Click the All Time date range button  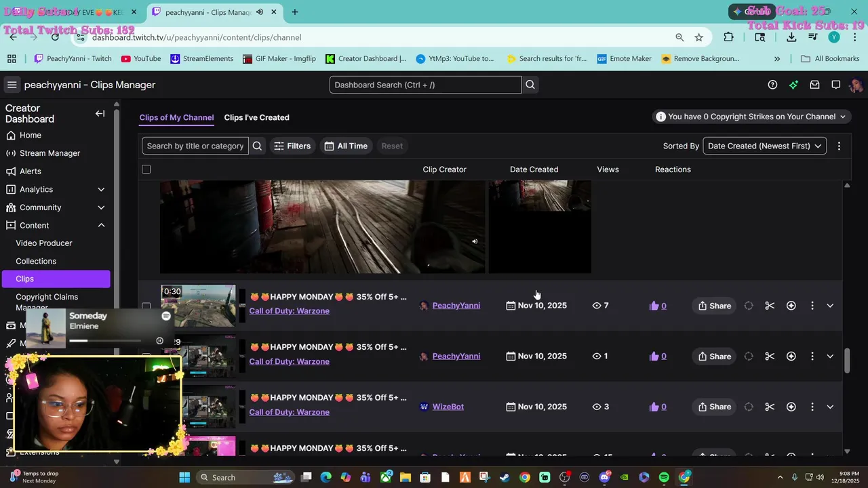click(x=346, y=146)
